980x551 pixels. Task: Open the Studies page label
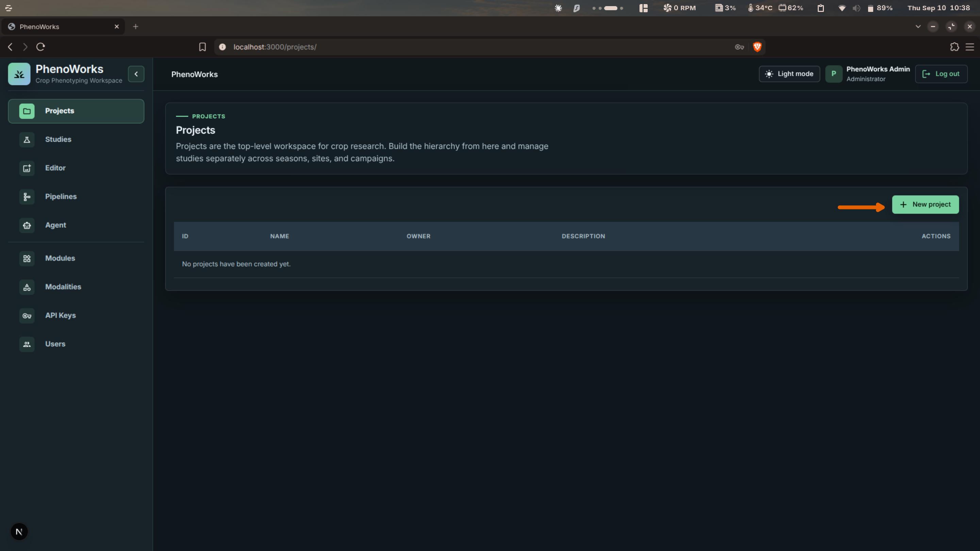pyautogui.click(x=58, y=140)
